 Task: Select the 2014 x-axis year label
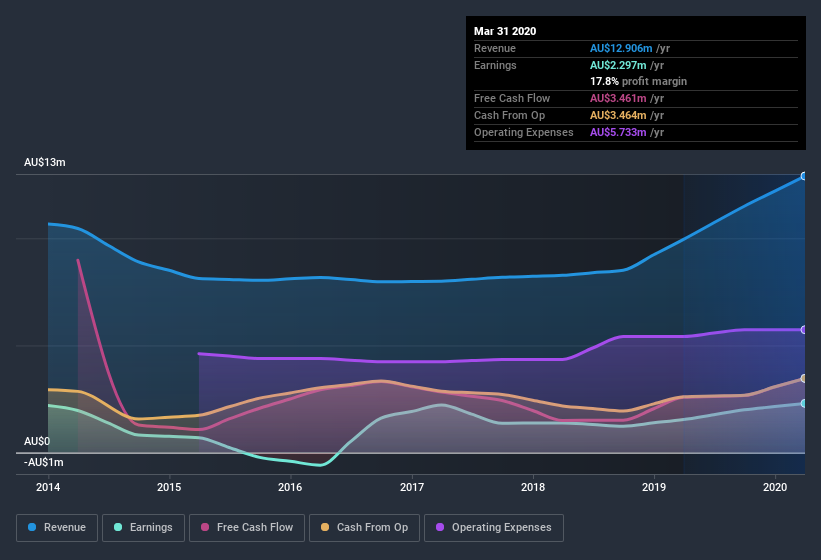click(48, 487)
